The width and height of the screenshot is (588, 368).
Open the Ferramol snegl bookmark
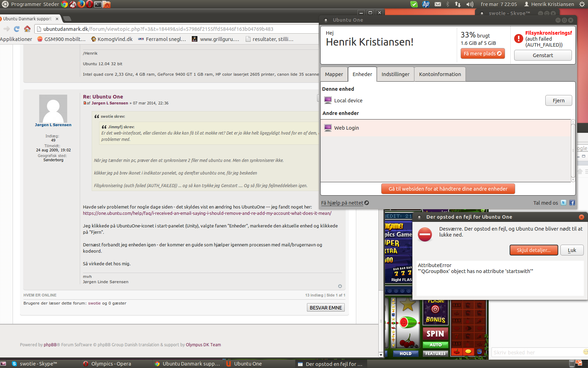(x=162, y=39)
